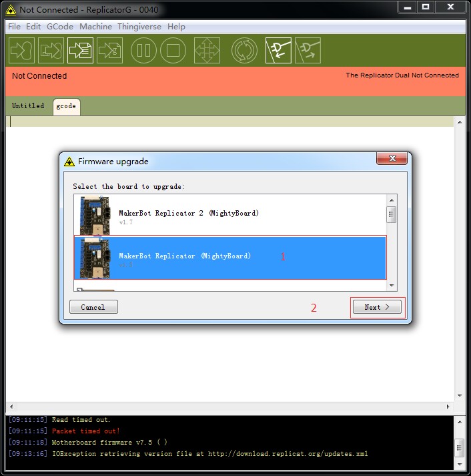Click the Reset machine circular icon
The width and height of the screenshot is (471, 476).
click(244, 50)
